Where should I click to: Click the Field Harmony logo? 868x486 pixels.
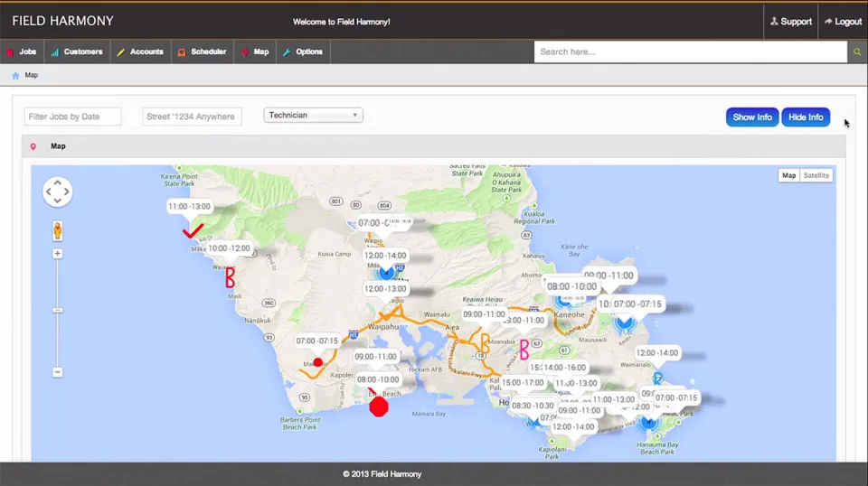point(62,21)
